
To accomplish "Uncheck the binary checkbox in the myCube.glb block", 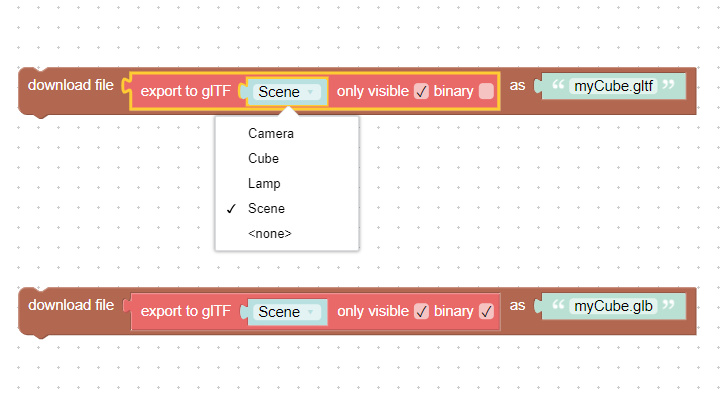I will tap(486, 311).
